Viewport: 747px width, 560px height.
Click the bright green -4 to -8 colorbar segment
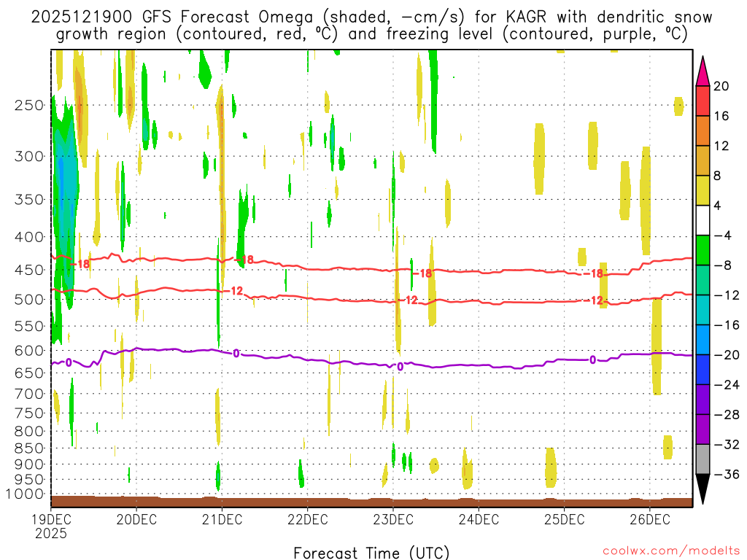point(703,250)
